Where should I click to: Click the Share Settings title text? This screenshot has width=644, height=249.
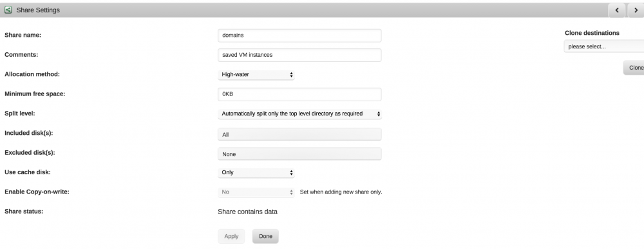38,10
